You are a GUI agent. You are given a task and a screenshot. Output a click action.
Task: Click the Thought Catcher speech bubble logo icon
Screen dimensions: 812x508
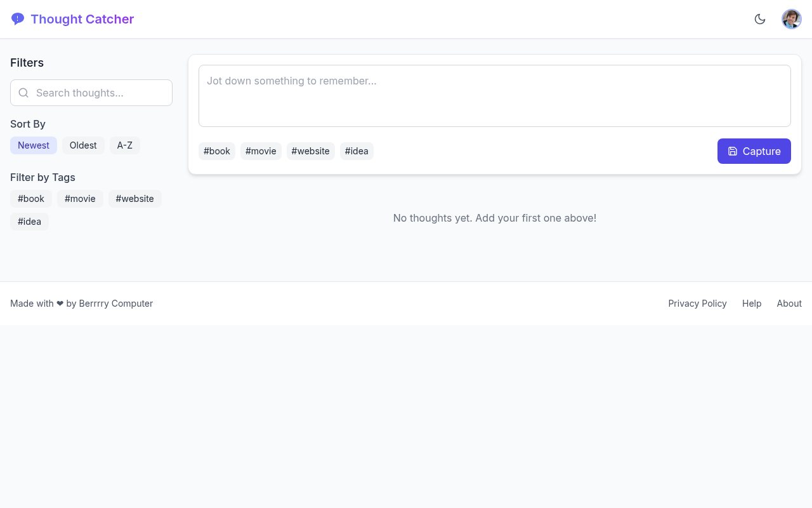pyautogui.click(x=17, y=18)
